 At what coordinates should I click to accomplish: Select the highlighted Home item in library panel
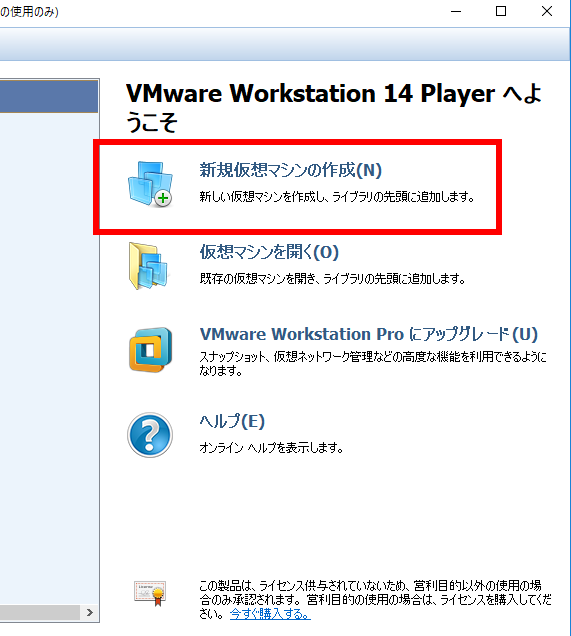[49, 97]
